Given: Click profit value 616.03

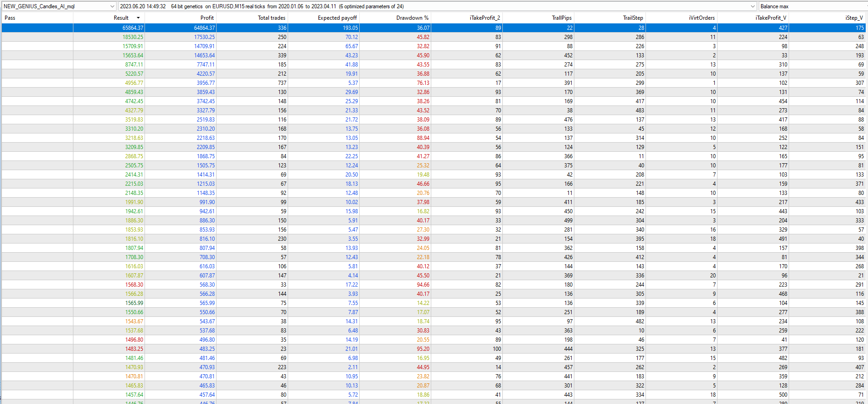Looking at the screenshot, I should click(x=207, y=266).
